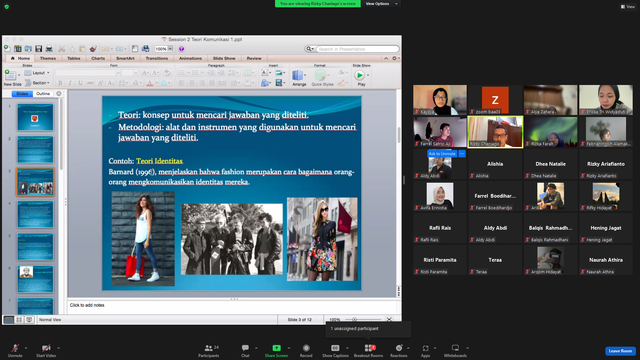Turn on Show Captions
Screen dimensions: 640x360
(x=335, y=350)
